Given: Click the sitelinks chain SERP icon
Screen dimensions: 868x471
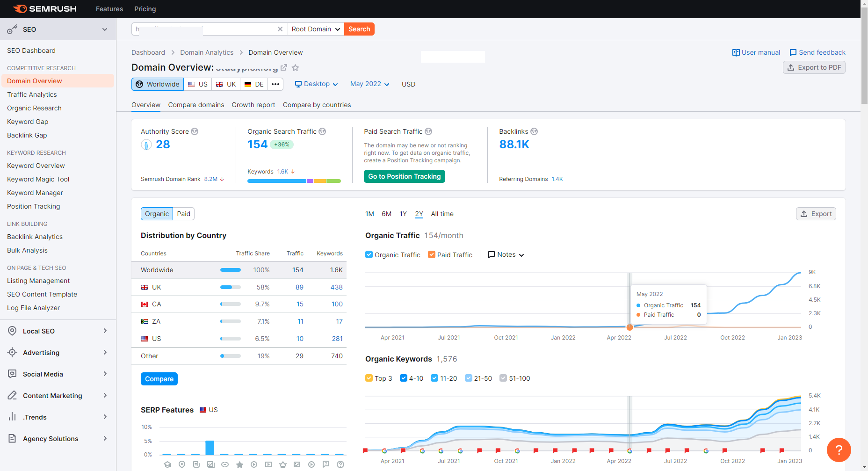Looking at the screenshot, I should [225, 464].
